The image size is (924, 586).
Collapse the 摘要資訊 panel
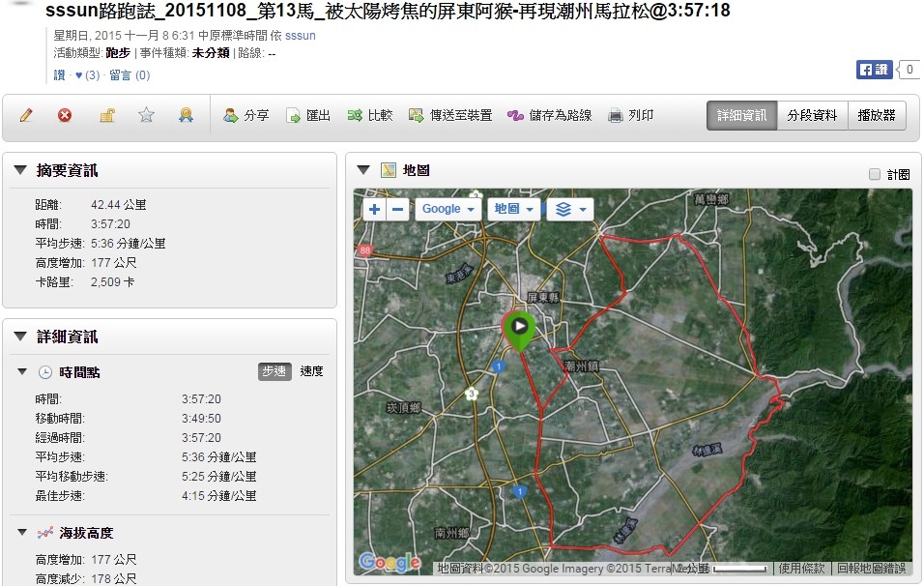point(20,171)
